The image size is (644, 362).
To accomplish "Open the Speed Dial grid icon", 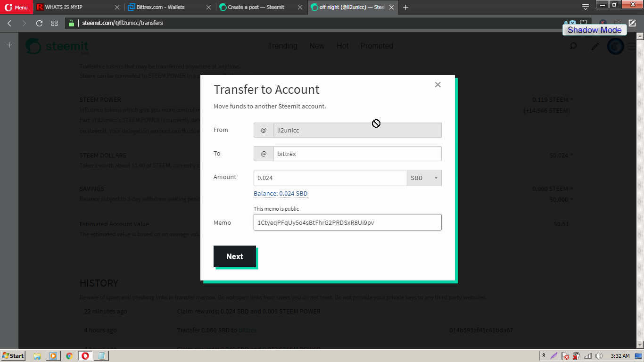I will 54,23.
